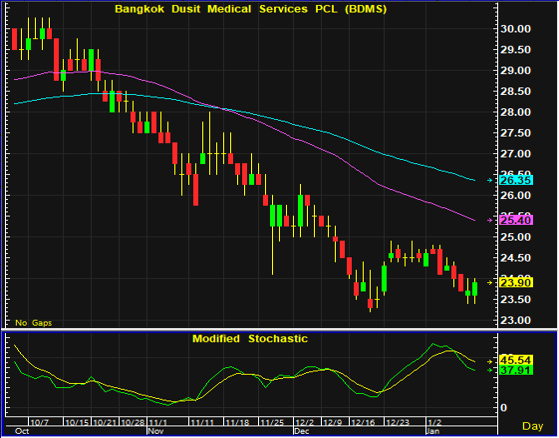Click the magenta 25.40 moving average value label

(x=516, y=220)
